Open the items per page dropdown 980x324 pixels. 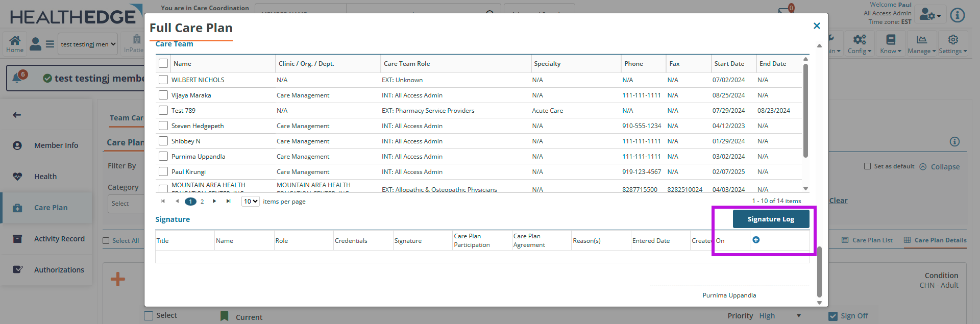pos(250,202)
